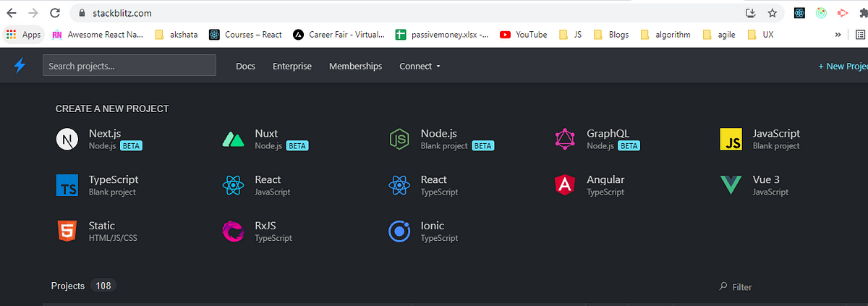
Task: Select the Angular project icon
Action: tap(565, 186)
